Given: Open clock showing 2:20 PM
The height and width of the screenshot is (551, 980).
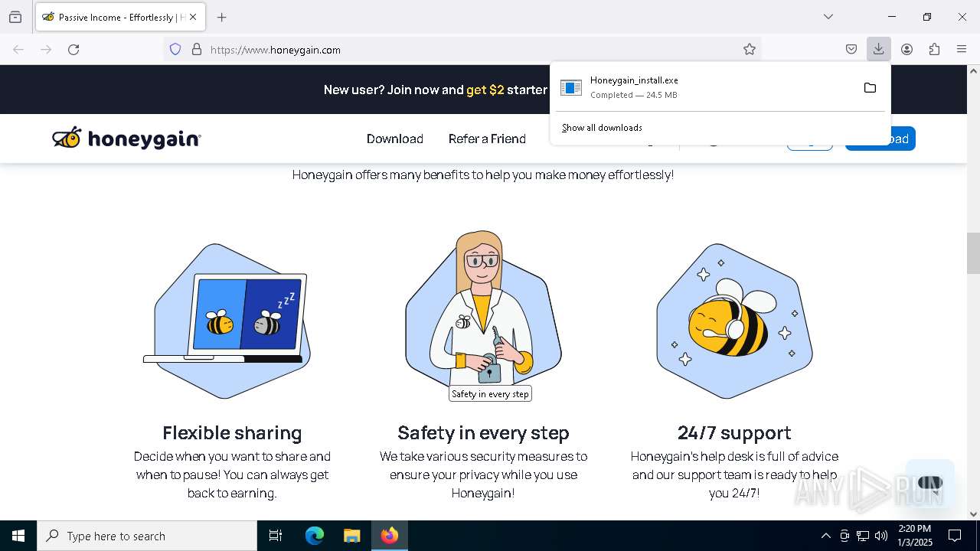Looking at the screenshot, I should pos(915,536).
